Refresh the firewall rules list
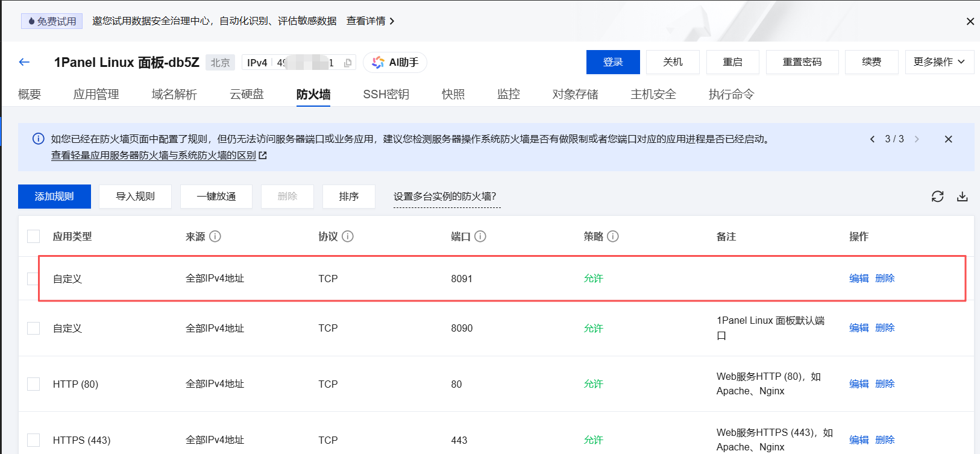The image size is (980, 454). click(x=937, y=197)
